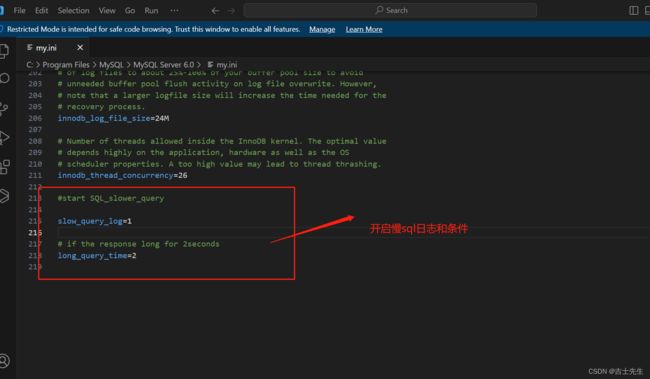Toggle the primary sidebar layout icon

pos(633,10)
